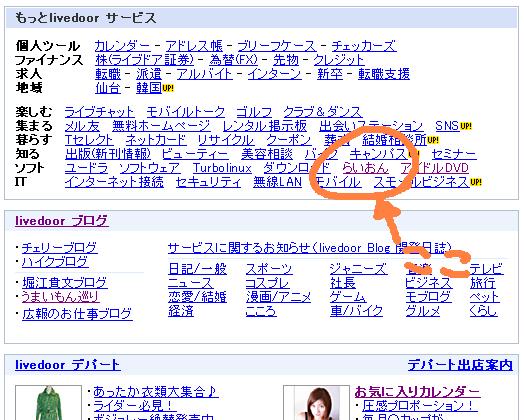Go to 美容相談 link

tap(267, 154)
